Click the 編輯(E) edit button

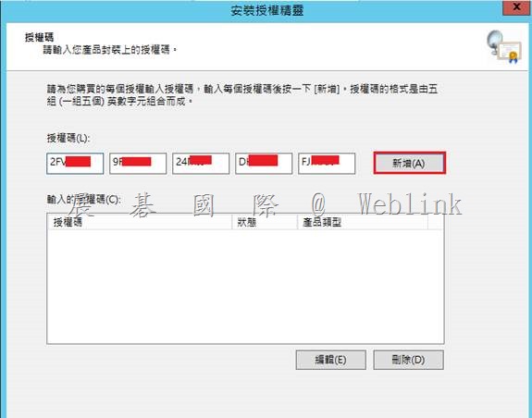[331, 360]
